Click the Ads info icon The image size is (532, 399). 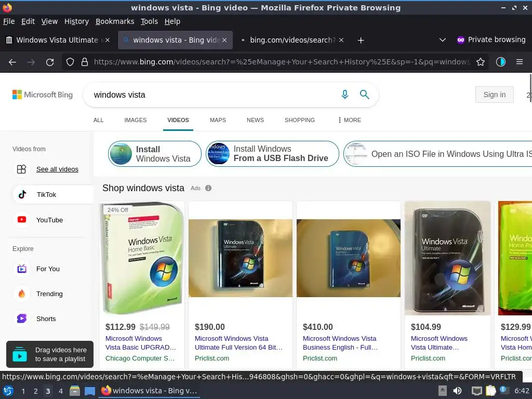coord(208,188)
